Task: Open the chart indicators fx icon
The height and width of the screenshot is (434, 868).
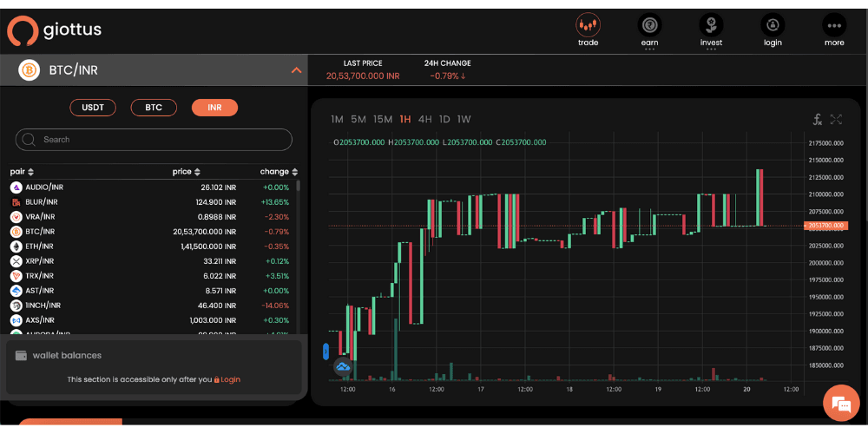Action: pyautogui.click(x=817, y=119)
